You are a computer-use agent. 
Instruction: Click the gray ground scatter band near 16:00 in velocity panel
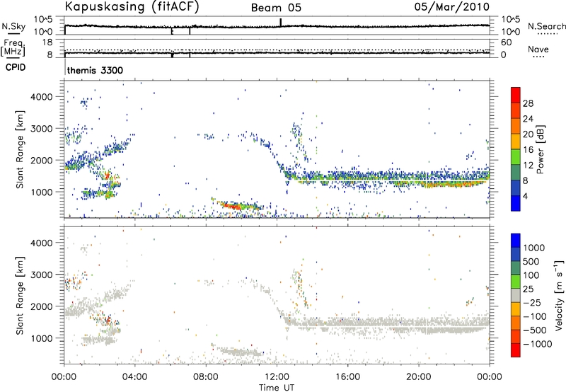click(x=347, y=323)
